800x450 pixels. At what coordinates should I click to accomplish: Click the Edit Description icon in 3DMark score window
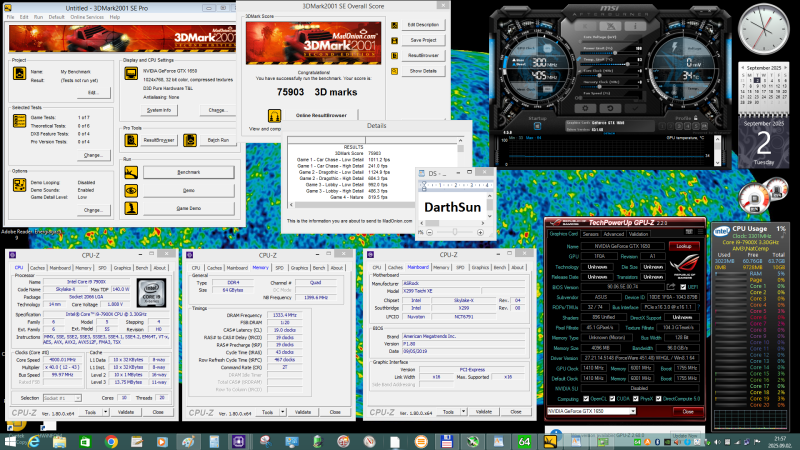(394, 25)
